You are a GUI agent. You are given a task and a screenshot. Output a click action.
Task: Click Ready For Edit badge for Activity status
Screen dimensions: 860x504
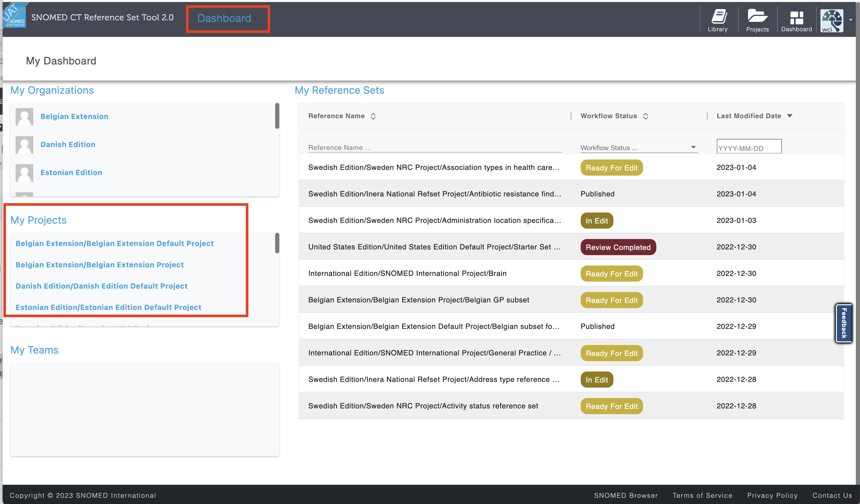click(x=612, y=406)
